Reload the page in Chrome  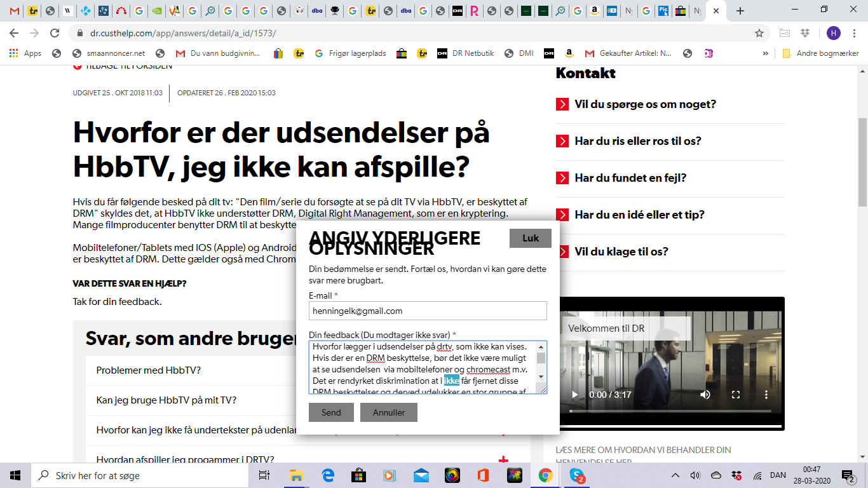click(x=55, y=33)
